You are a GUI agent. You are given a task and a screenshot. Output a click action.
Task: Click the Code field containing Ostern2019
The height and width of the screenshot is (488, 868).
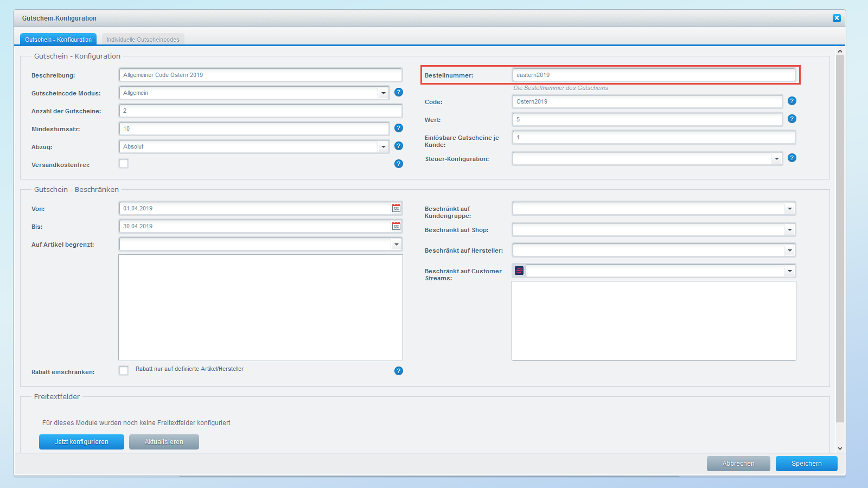point(647,101)
